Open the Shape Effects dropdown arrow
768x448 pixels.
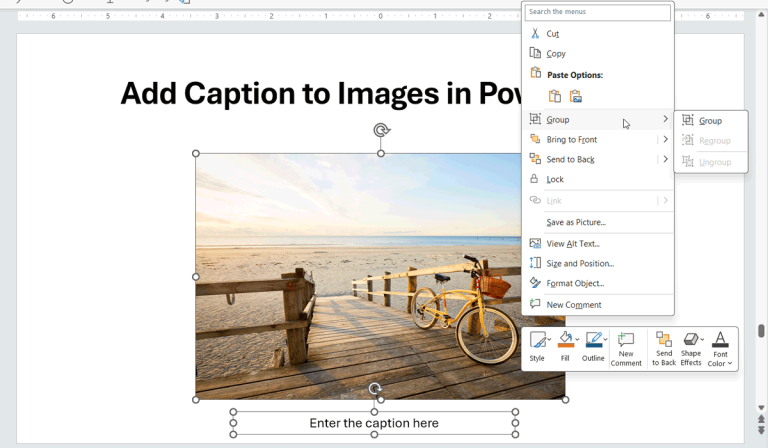(702, 339)
